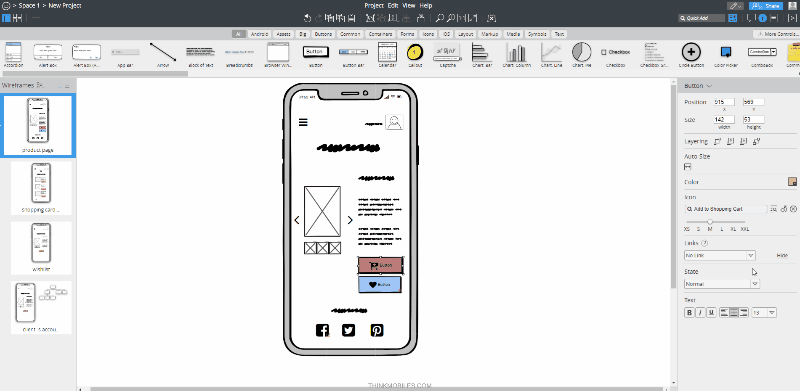
Task: Insert a Block of Text control
Action: [201, 55]
